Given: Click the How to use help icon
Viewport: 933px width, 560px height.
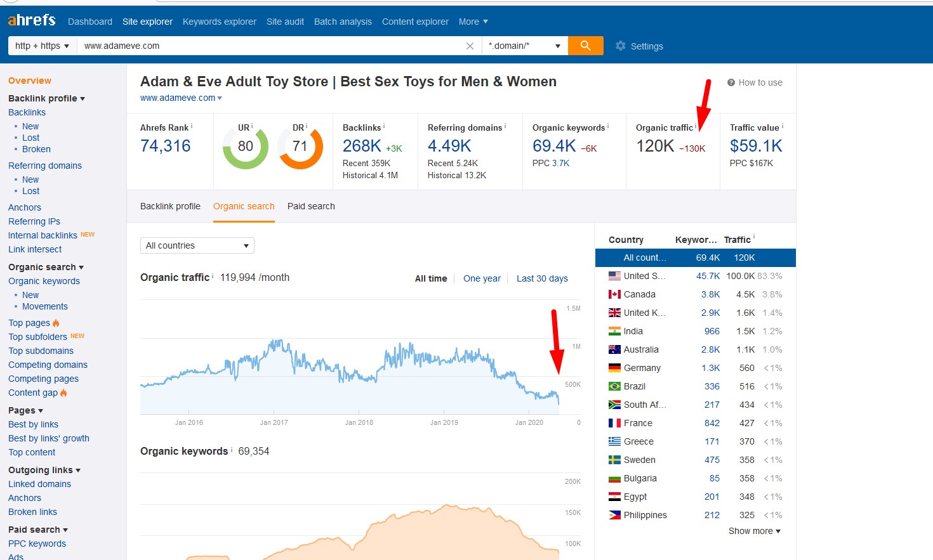Looking at the screenshot, I should pyautogui.click(x=731, y=82).
